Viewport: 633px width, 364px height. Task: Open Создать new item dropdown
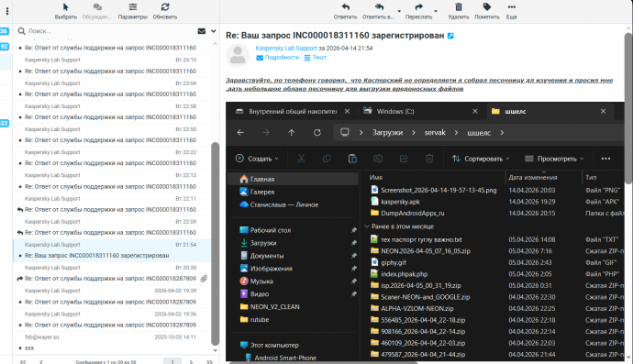[257, 159]
